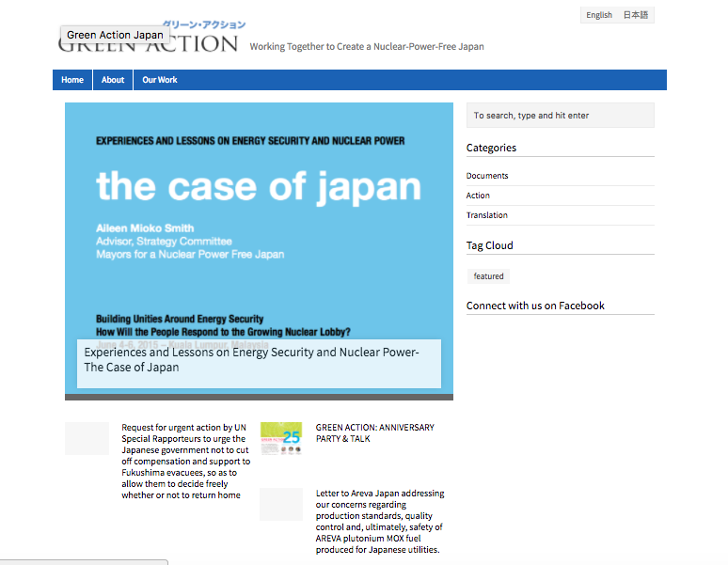Click the Categories heading
728x565 pixels.
coord(491,148)
